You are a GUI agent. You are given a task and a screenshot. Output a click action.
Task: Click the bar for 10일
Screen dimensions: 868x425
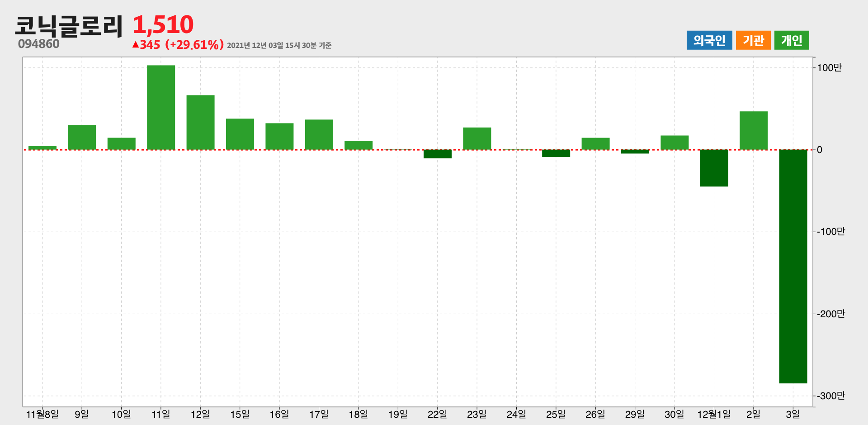point(122,143)
